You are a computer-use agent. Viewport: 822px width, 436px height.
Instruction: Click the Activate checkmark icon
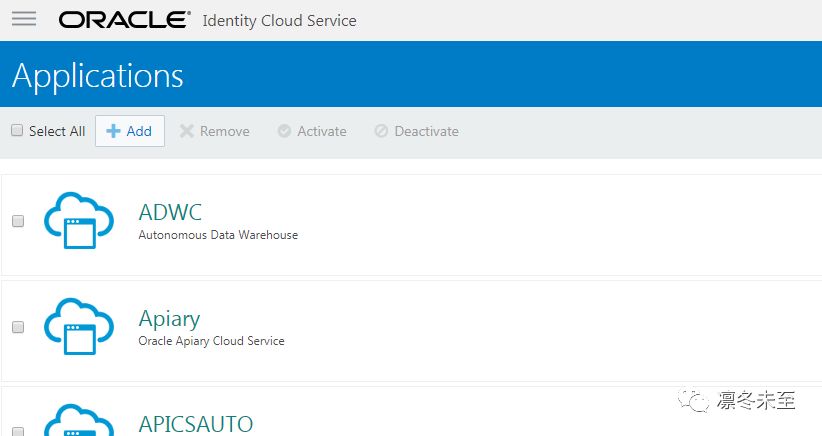point(284,131)
